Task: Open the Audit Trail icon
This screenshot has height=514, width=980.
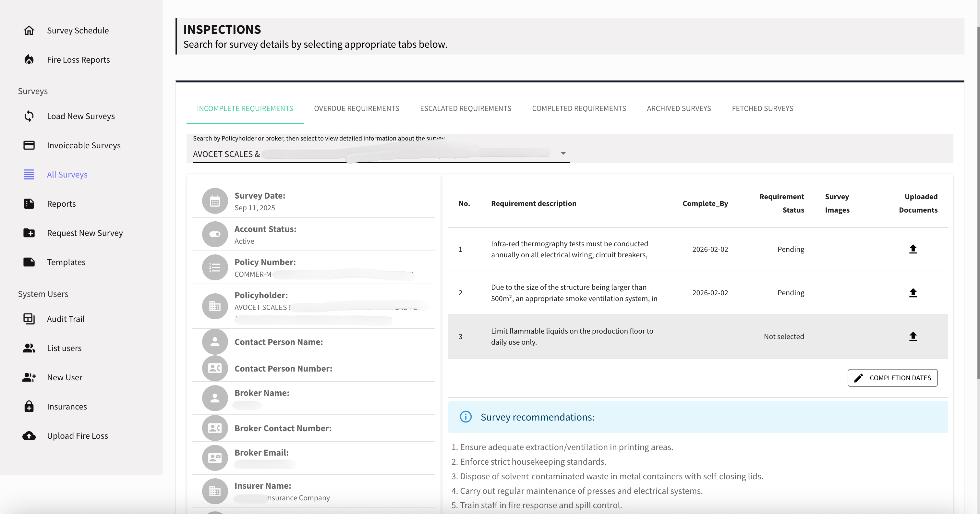Action: click(x=29, y=319)
